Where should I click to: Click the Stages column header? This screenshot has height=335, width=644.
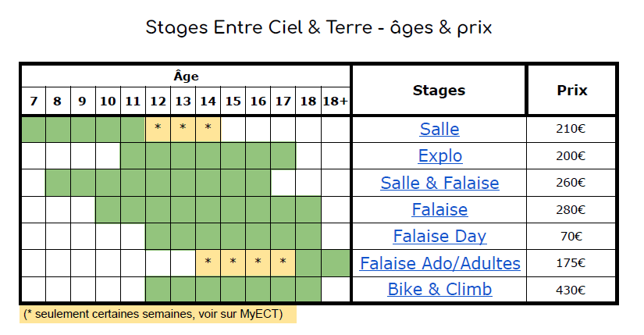click(439, 90)
